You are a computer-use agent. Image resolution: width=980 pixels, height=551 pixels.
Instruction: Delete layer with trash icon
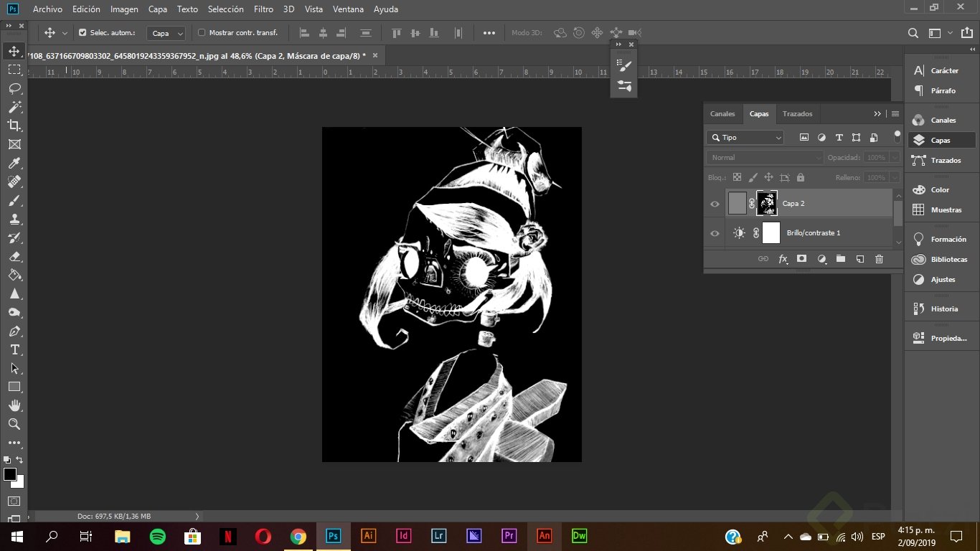(x=879, y=259)
